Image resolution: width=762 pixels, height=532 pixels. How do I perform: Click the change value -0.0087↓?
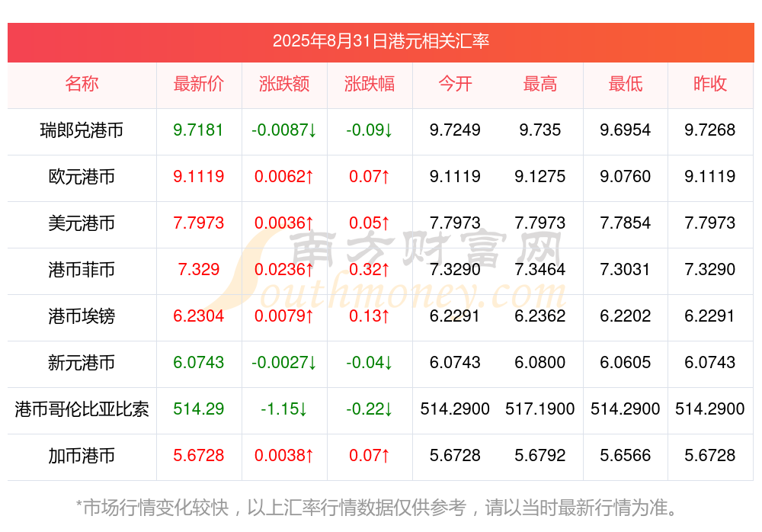(x=283, y=130)
